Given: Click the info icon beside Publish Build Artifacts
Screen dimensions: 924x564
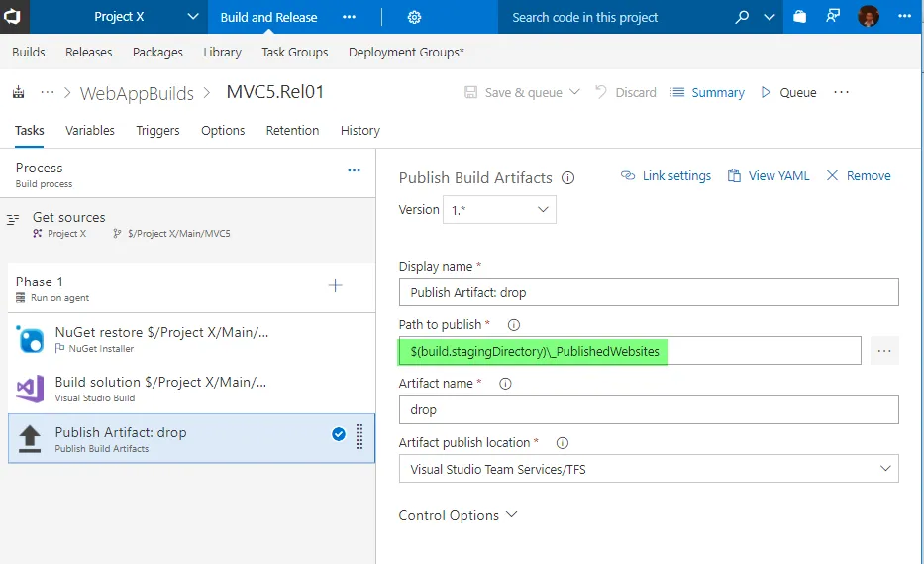Looking at the screenshot, I should pos(567,178).
